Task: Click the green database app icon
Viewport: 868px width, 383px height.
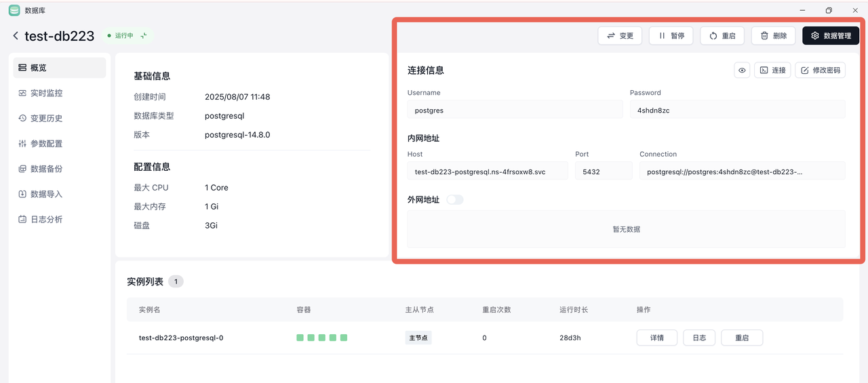Action: pyautogui.click(x=14, y=10)
